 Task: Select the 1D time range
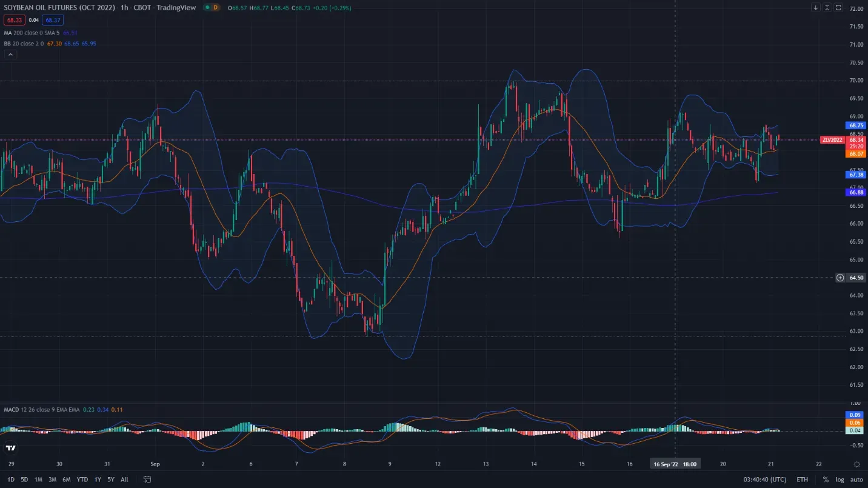point(11,480)
